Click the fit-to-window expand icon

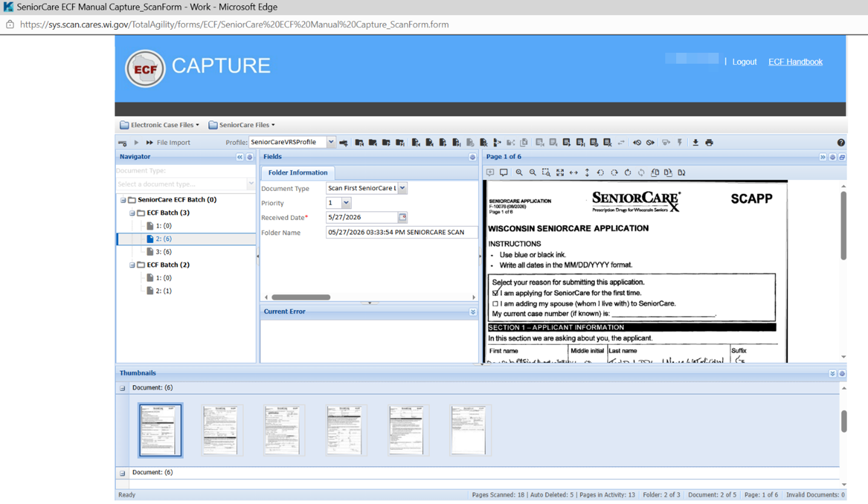click(x=560, y=172)
